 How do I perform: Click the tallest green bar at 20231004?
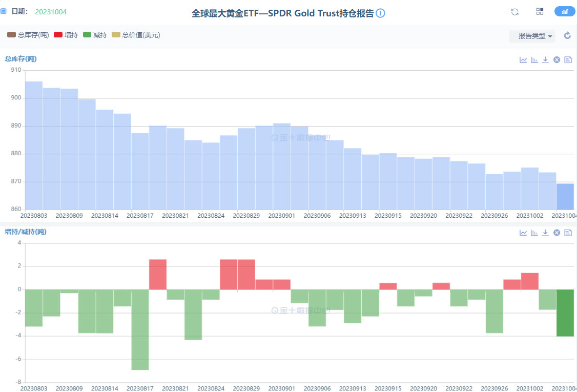(565, 313)
